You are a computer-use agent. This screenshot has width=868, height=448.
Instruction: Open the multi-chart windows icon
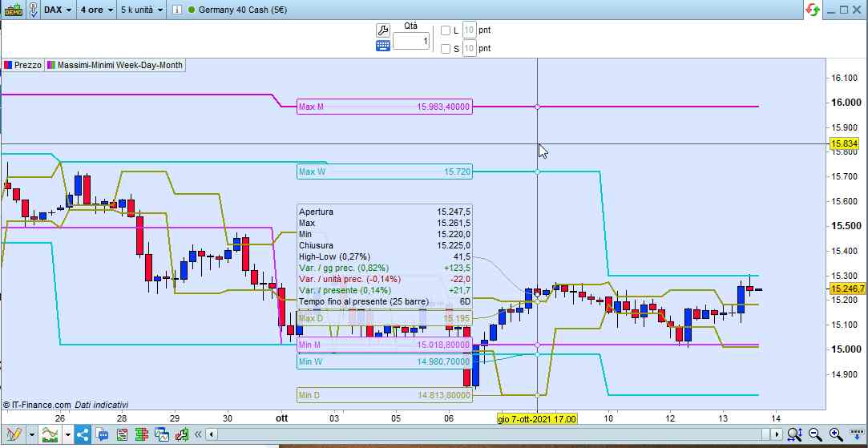(162, 434)
